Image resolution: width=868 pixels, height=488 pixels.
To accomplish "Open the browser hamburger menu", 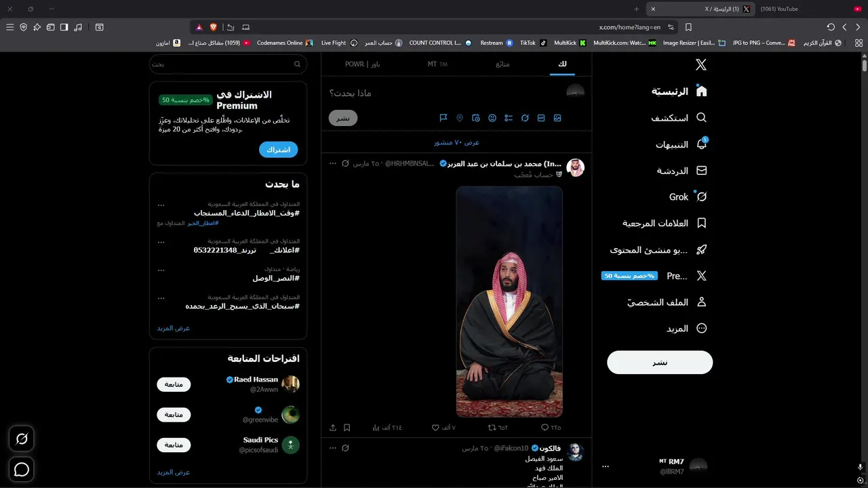I will (x=9, y=27).
